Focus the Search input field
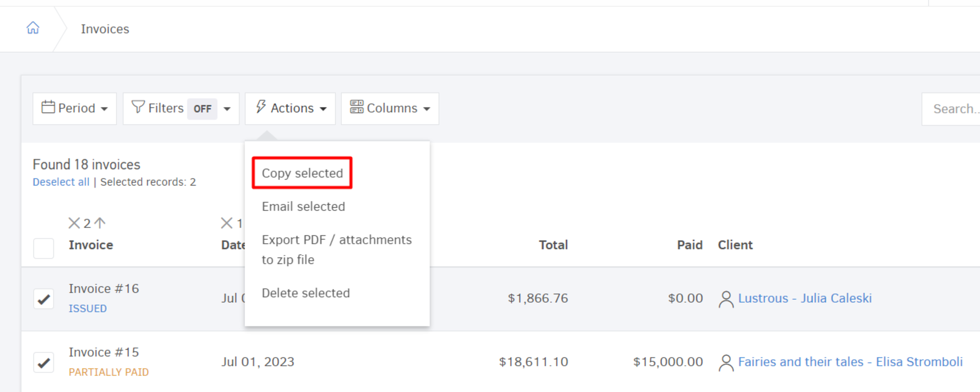The image size is (980, 392). click(951, 109)
